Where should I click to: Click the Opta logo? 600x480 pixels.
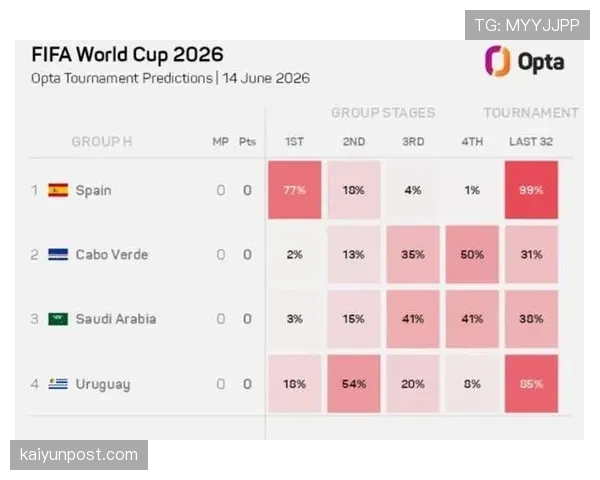tap(525, 61)
